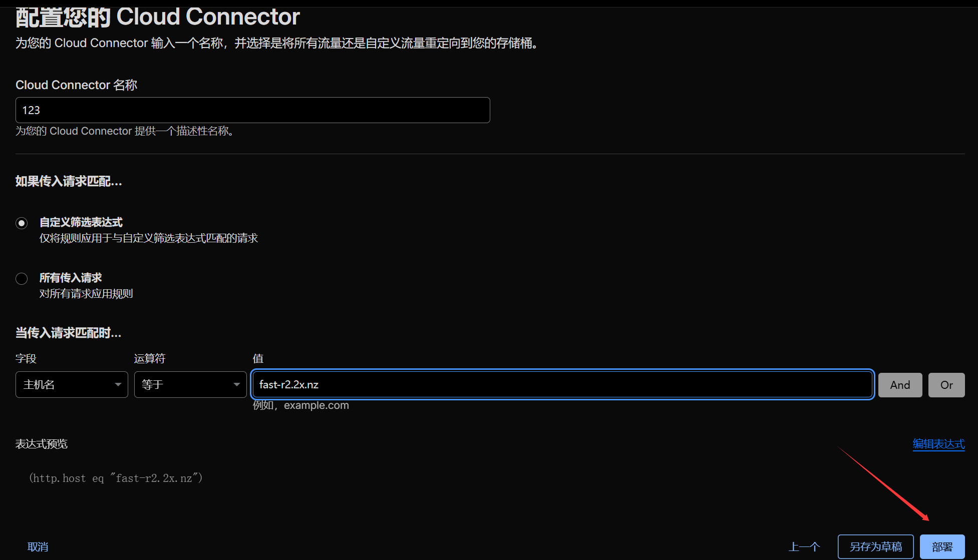This screenshot has width=978, height=560.
Task: Click the 取消 link
Action: [38, 547]
